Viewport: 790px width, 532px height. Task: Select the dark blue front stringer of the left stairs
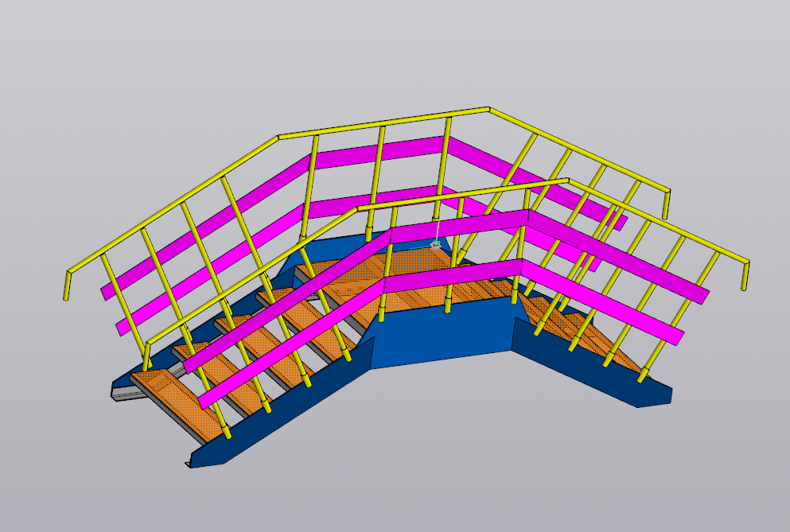282,403
